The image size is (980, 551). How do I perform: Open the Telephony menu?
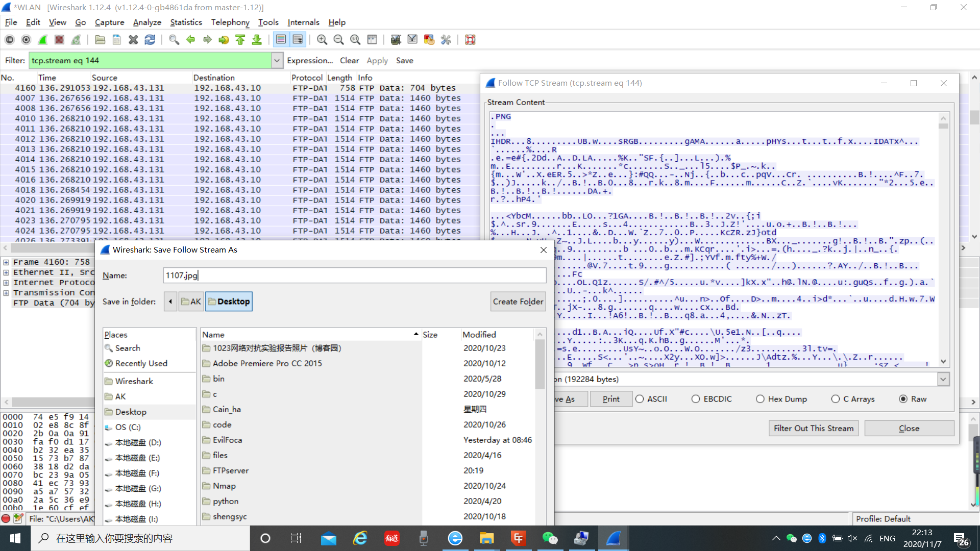coord(230,22)
